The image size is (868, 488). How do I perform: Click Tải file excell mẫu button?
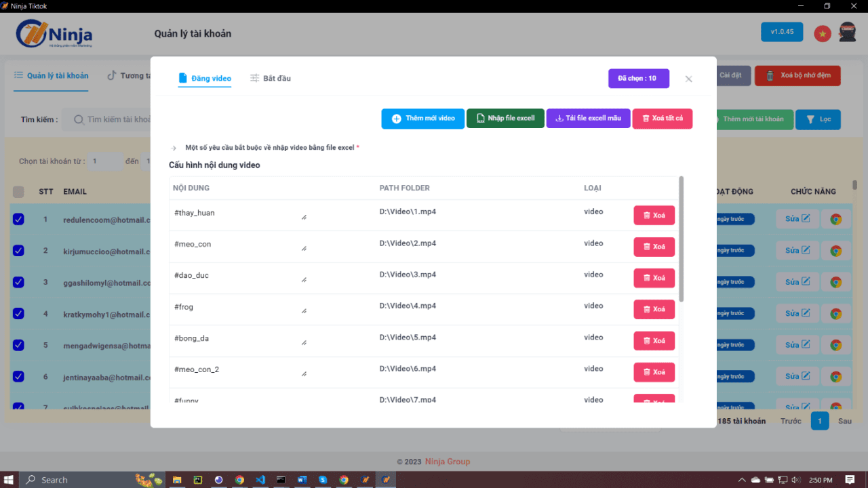pyautogui.click(x=588, y=119)
